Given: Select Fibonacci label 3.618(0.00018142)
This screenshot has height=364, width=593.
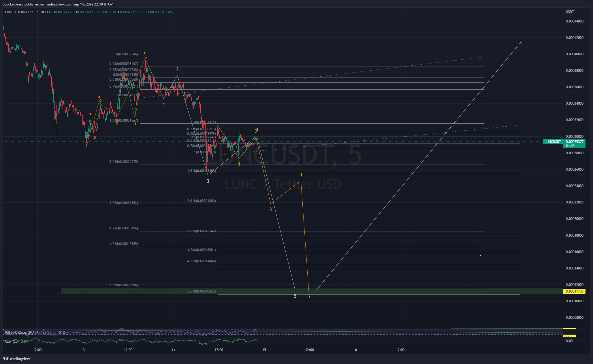Looking at the screenshot, I should pos(202,231).
